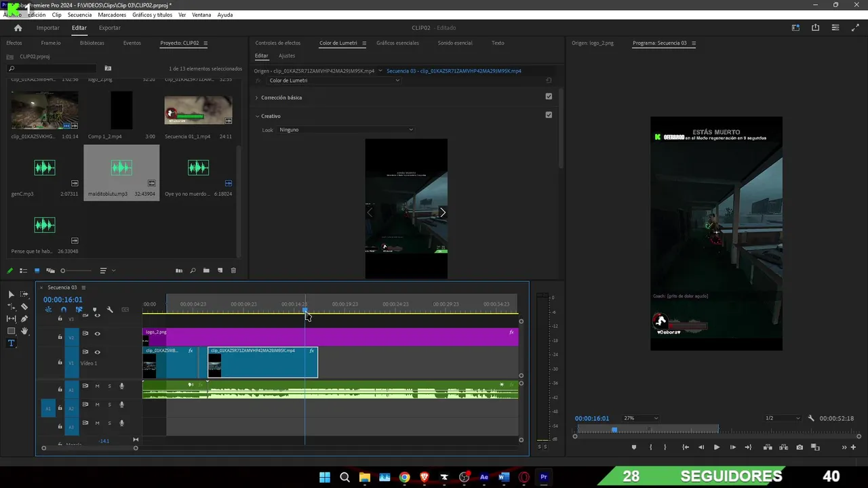Open timeline display settings wrench
Image resolution: width=868 pixels, height=488 pixels.
(110, 310)
